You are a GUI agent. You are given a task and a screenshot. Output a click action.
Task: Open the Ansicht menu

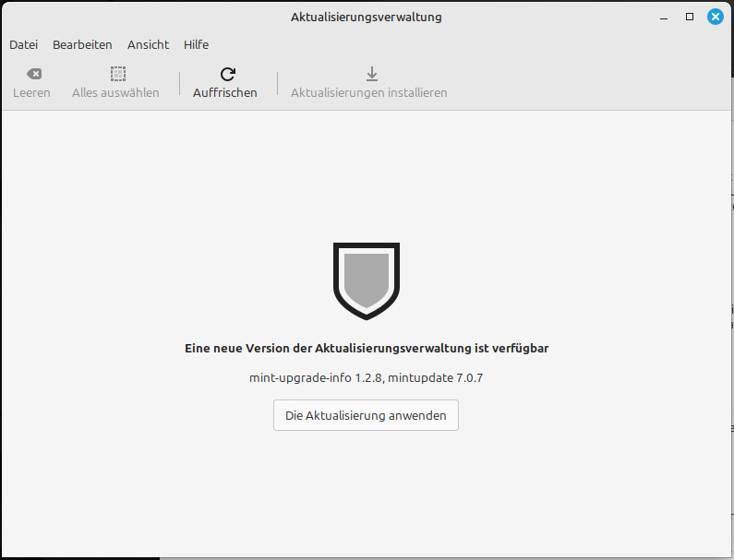(x=148, y=44)
